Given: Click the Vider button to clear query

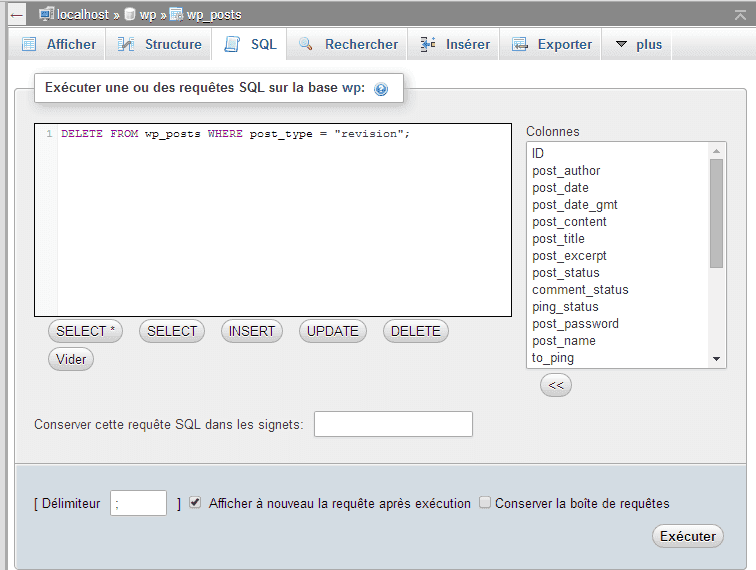Looking at the screenshot, I should coord(71,360).
